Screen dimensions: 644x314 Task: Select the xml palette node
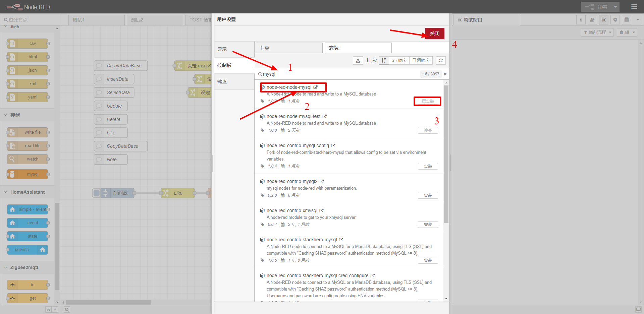[x=28, y=84]
